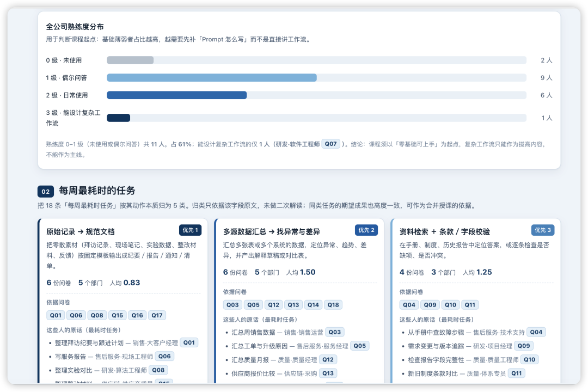Click the 优先 1 priority badge
588x392 pixels.
190,230
